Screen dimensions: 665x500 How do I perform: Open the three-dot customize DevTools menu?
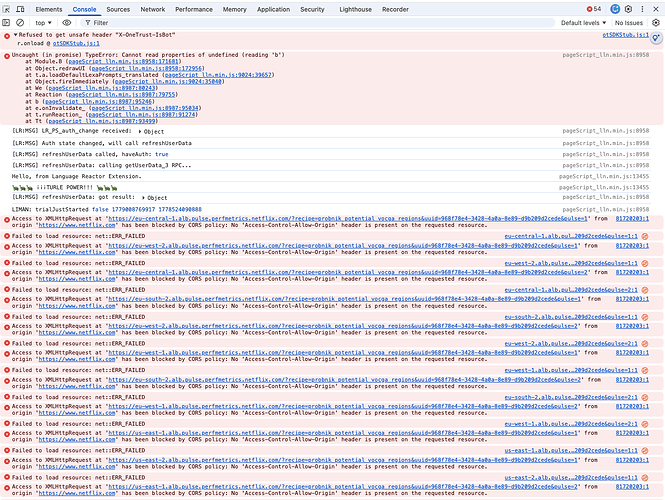[x=642, y=9]
